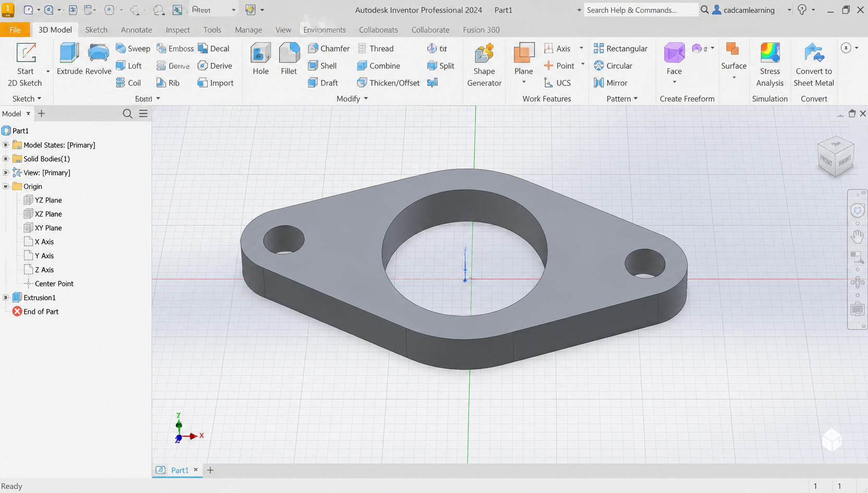Choose the Loft tool

coord(129,66)
